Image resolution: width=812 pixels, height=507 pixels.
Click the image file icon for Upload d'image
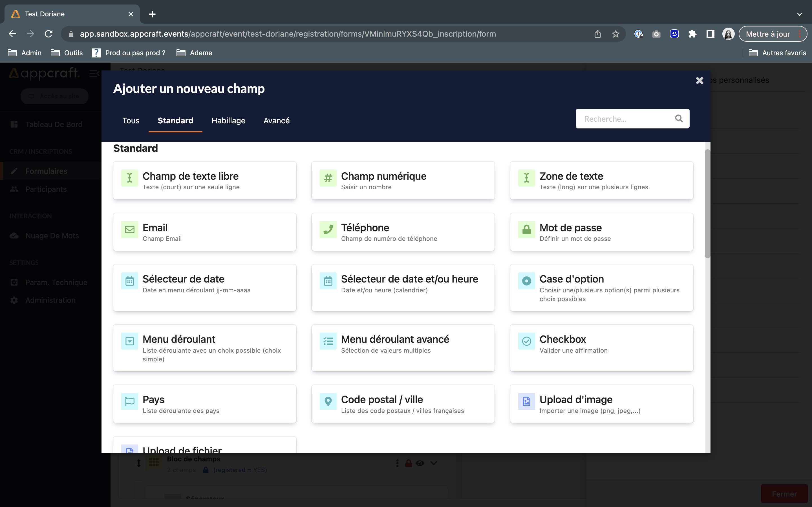pos(526,401)
